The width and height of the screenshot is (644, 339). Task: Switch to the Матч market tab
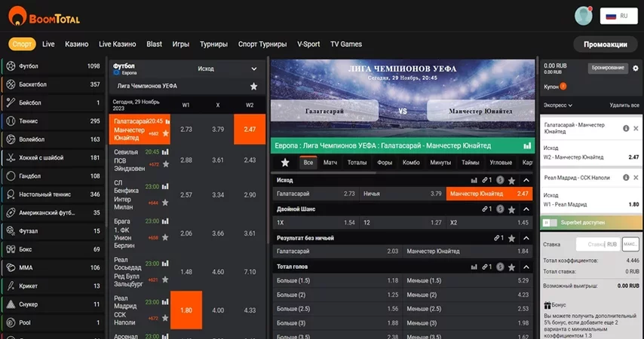click(x=330, y=163)
